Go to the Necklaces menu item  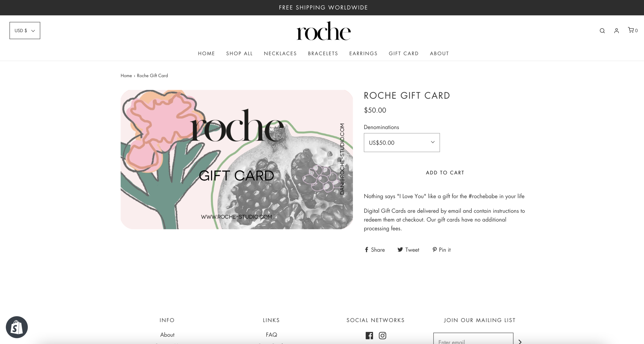pyautogui.click(x=280, y=53)
